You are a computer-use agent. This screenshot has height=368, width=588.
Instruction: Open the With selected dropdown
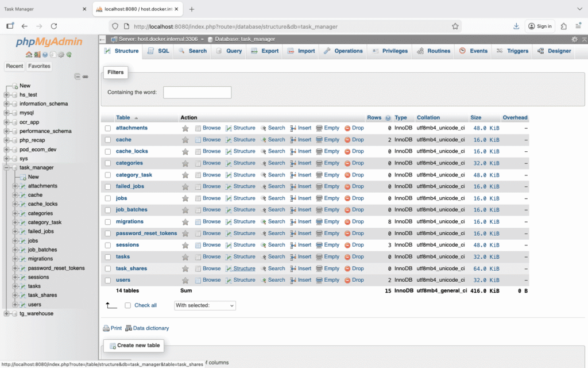(205, 305)
